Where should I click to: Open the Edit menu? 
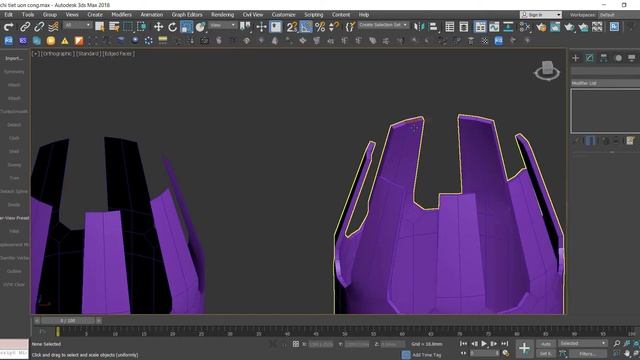pos(8,15)
